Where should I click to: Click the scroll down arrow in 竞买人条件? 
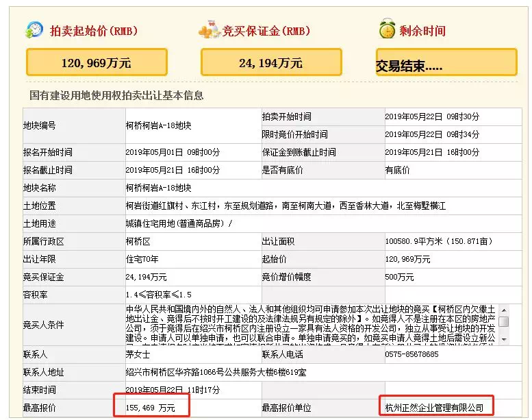coord(504,339)
